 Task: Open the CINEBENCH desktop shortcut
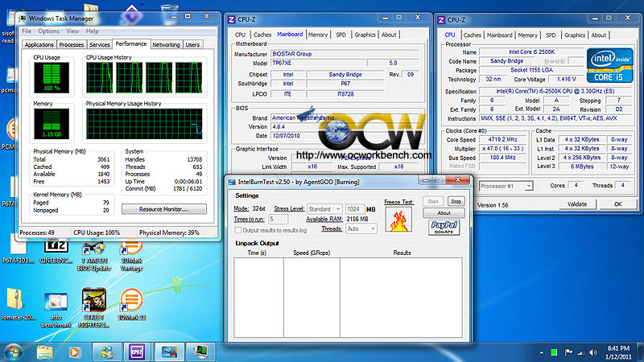tap(56, 252)
